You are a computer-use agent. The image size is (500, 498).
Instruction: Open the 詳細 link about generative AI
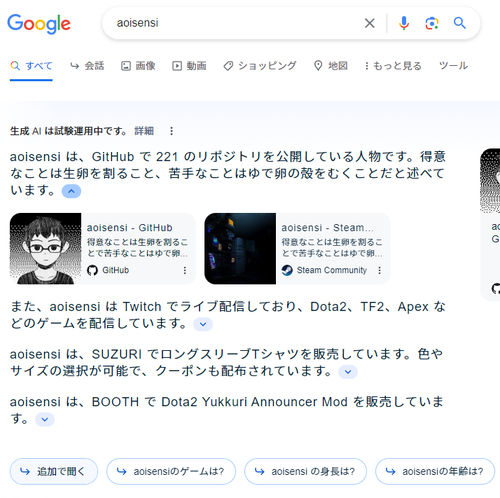[144, 131]
